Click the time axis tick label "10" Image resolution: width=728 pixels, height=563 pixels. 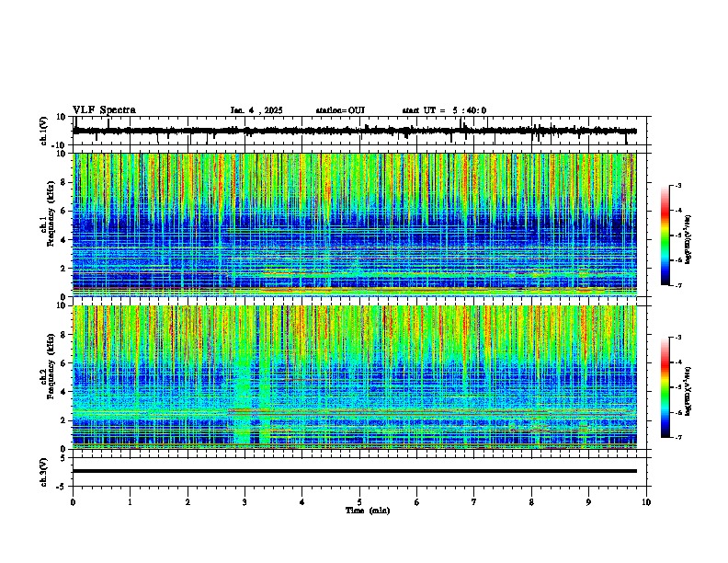(x=646, y=501)
